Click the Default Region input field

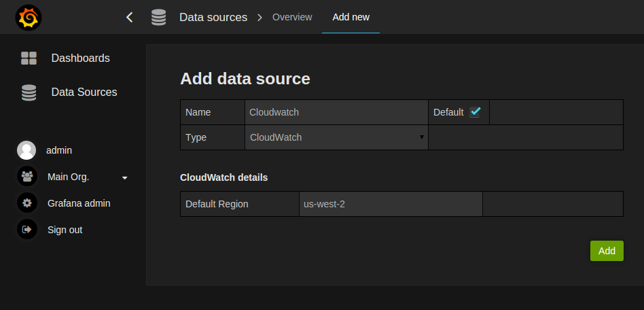pos(391,204)
